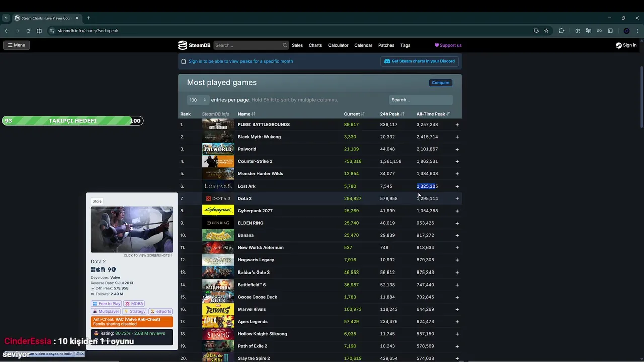Click the magnifier icon in SteamDB search
The image size is (644, 362).
click(285, 45)
